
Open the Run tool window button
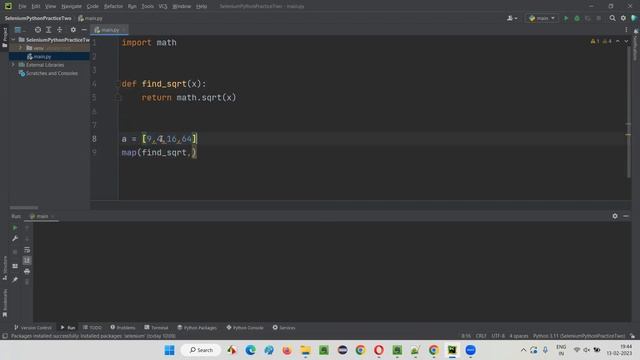coord(68,327)
